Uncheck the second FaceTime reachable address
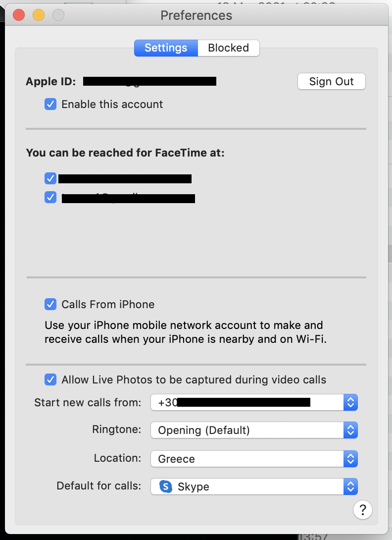Image resolution: width=392 pixels, height=540 pixels. 50,197
